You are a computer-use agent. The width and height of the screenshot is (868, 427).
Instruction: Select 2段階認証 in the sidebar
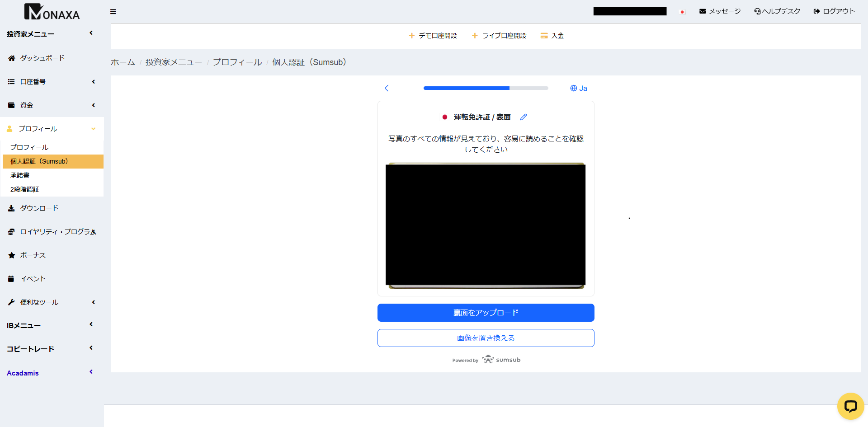(x=25, y=189)
